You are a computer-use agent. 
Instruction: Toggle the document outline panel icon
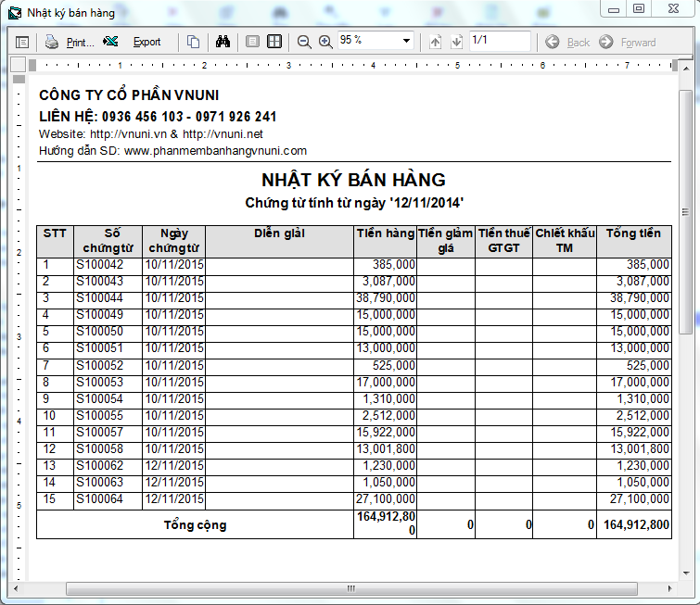point(22,42)
